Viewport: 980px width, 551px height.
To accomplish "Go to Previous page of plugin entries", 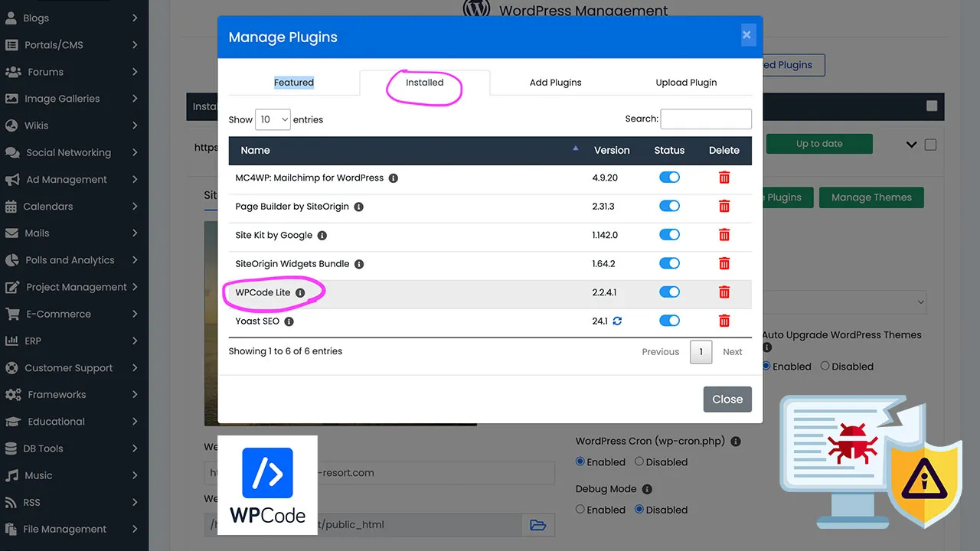I will (661, 352).
